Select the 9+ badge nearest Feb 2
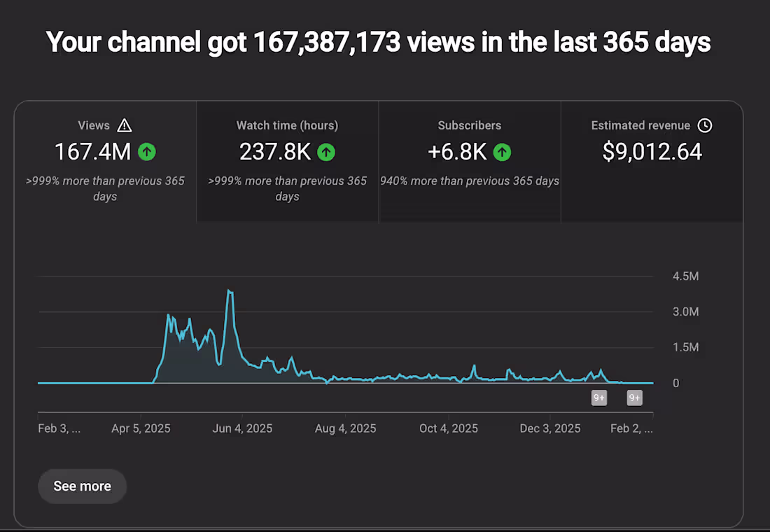The width and height of the screenshot is (770, 532). [634, 398]
